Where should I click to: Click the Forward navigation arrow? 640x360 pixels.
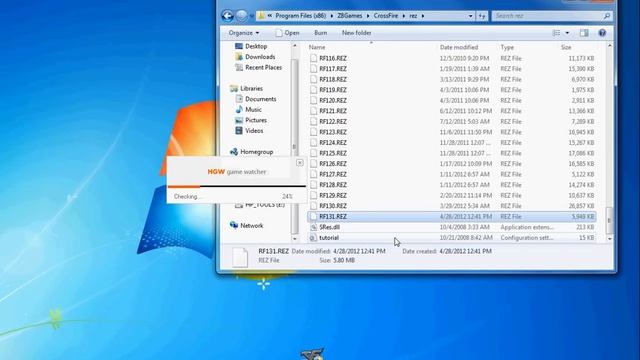(x=242, y=16)
